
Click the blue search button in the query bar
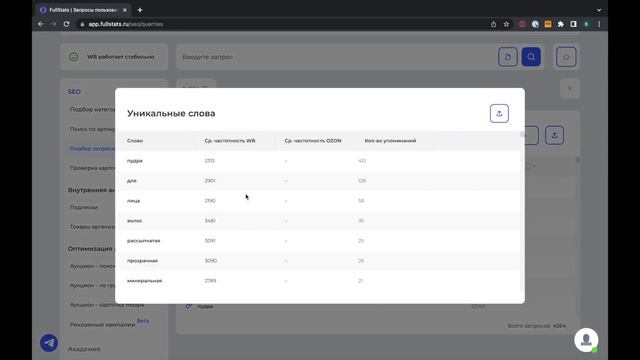pos(531,57)
